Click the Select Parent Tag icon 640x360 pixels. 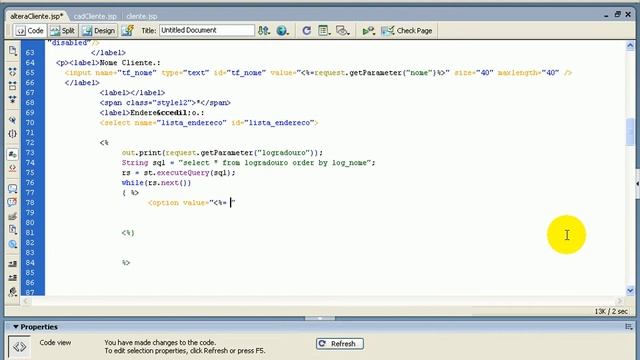tap(13, 120)
